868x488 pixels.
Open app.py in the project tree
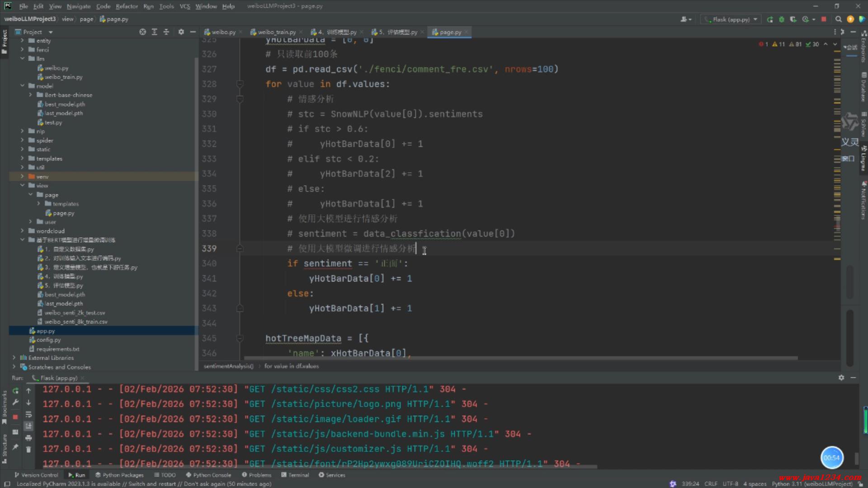click(46, 331)
